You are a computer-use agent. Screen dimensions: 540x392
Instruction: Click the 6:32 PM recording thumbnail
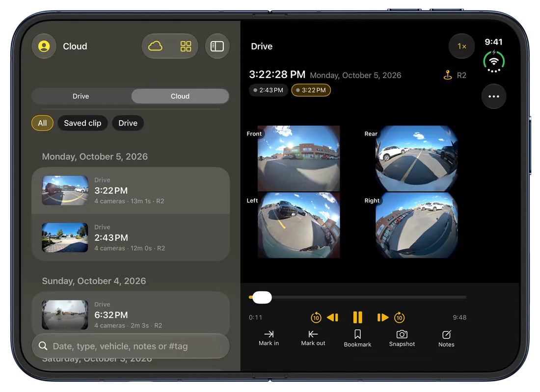pyautogui.click(x=65, y=315)
